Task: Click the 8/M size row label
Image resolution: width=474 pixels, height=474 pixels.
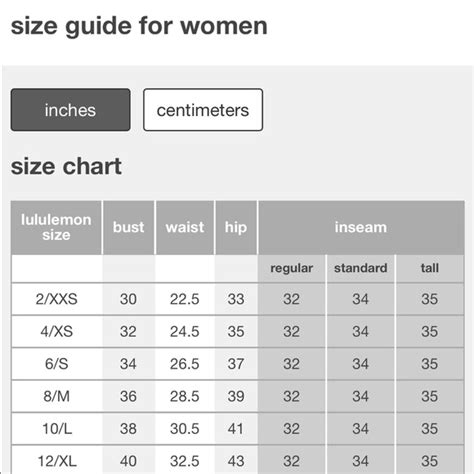Action: click(x=57, y=396)
